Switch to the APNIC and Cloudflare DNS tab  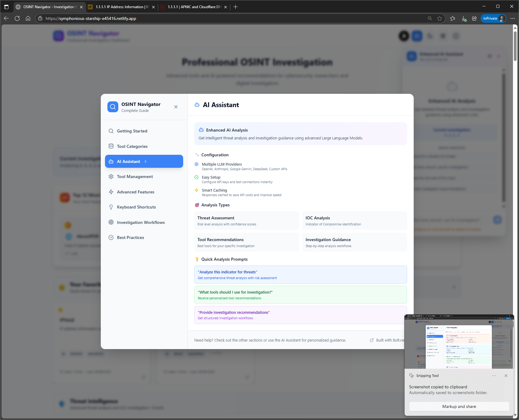[194, 7]
